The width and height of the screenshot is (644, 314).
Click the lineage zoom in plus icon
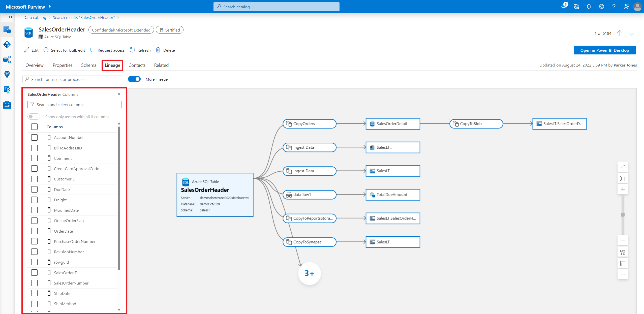[x=623, y=189]
